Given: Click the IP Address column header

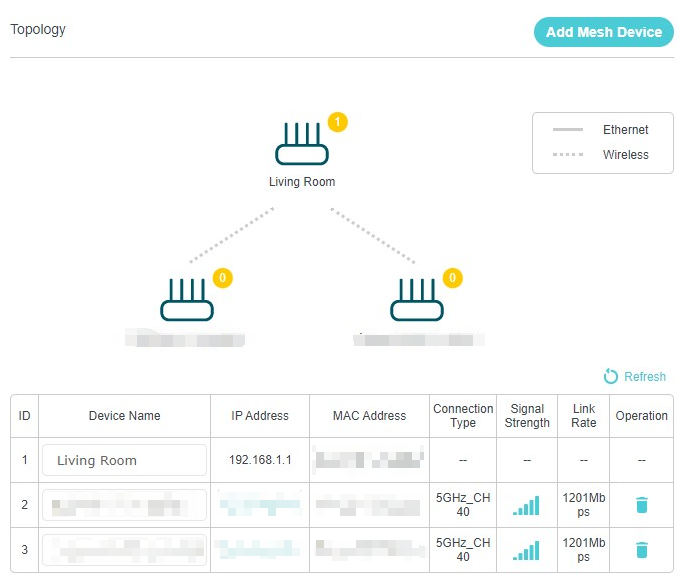Looking at the screenshot, I should click(x=260, y=416).
